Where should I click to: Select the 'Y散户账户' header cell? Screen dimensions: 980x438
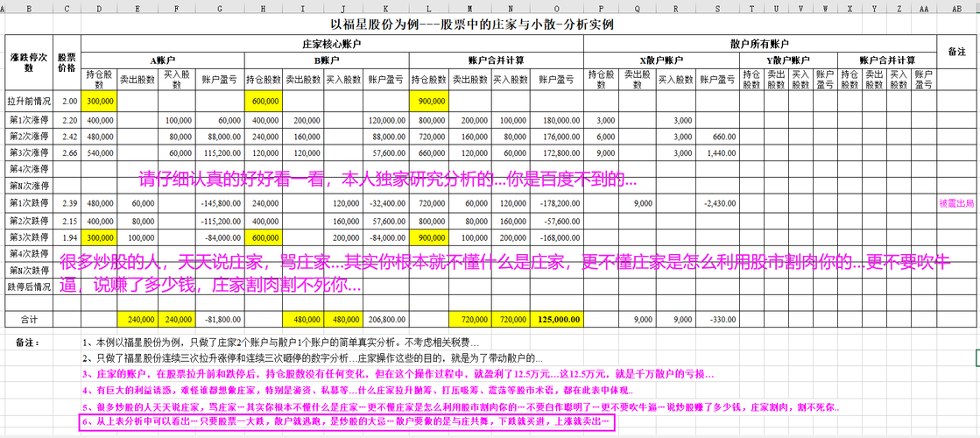(x=788, y=60)
